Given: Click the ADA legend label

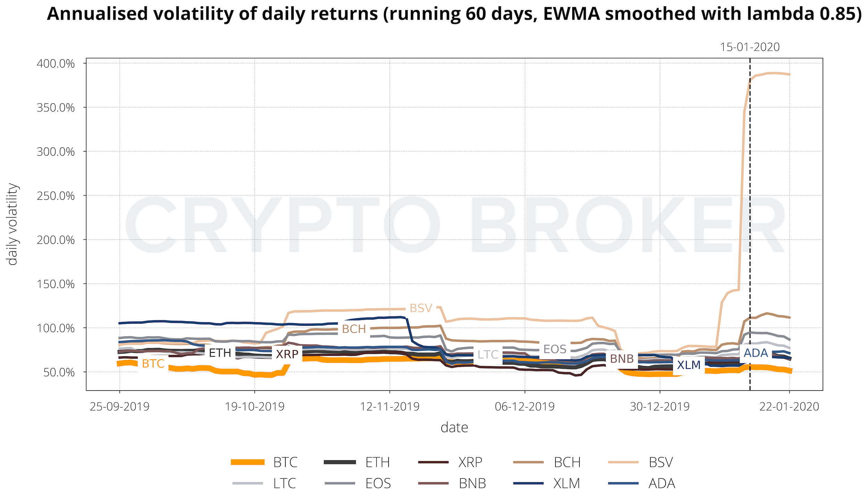Looking at the screenshot, I should pos(662,483).
